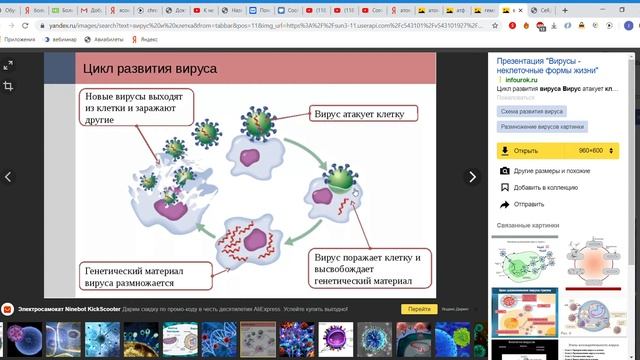Viewport: 640px width, 360px height.
Task: Open the Электросамокат Ninebot KickScooter ad text
Action: pos(69,309)
